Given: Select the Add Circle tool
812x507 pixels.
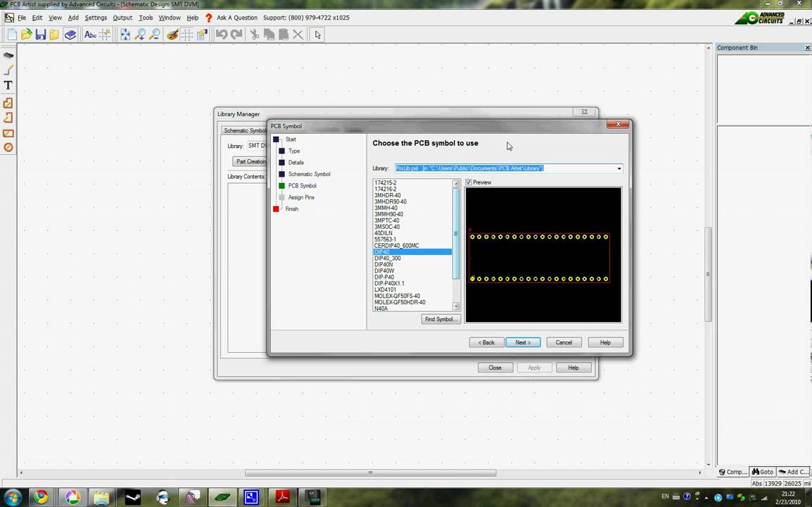Looking at the screenshot, I should tap(8, 147).
